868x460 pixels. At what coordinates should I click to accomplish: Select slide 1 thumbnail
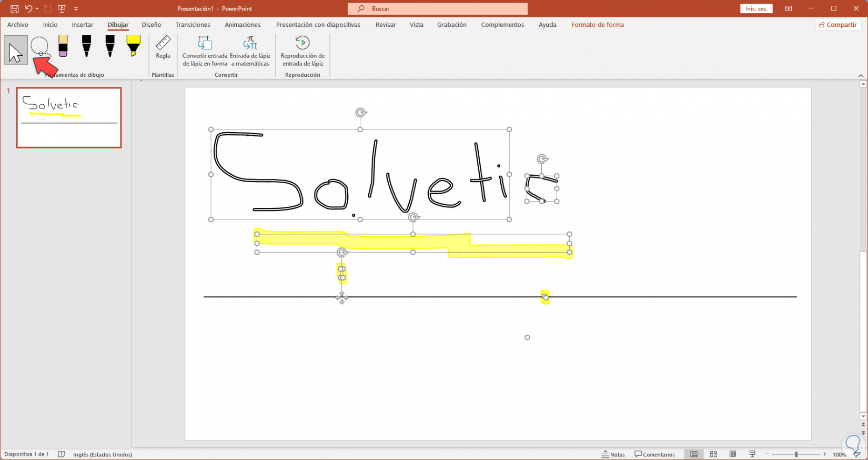[x=69, y=117]
